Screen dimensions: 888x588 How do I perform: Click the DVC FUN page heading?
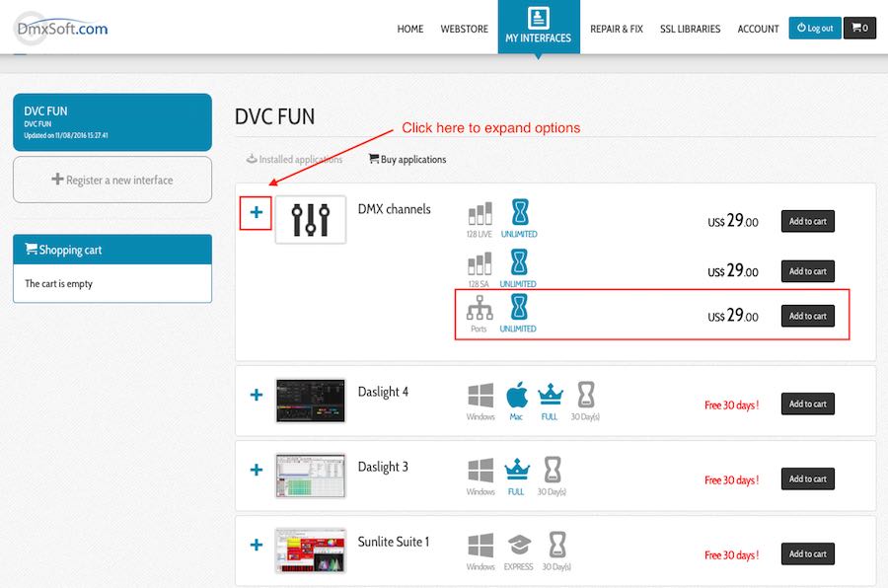274,116
